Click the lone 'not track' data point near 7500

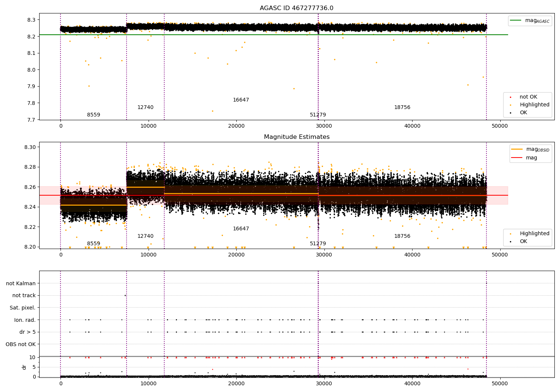tap(125, 296)
